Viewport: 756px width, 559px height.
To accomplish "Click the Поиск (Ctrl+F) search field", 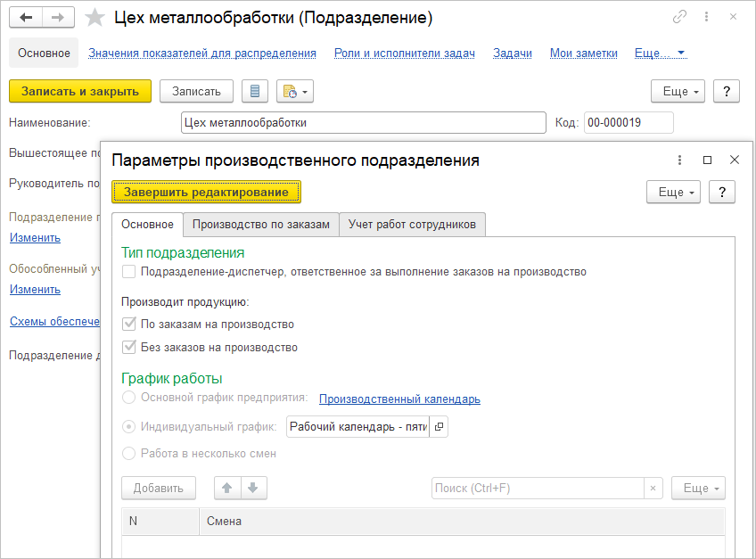I will [x=538, y=488].
